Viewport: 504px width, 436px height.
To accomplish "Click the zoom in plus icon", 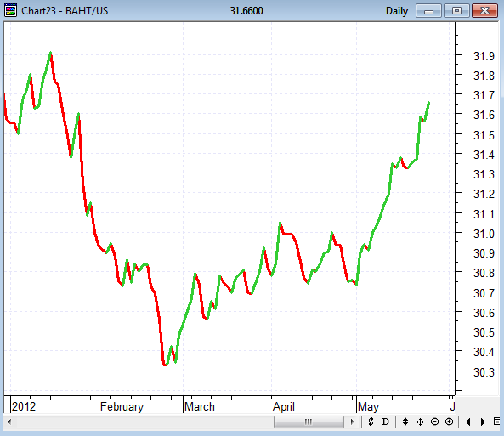I will (449, 422).
